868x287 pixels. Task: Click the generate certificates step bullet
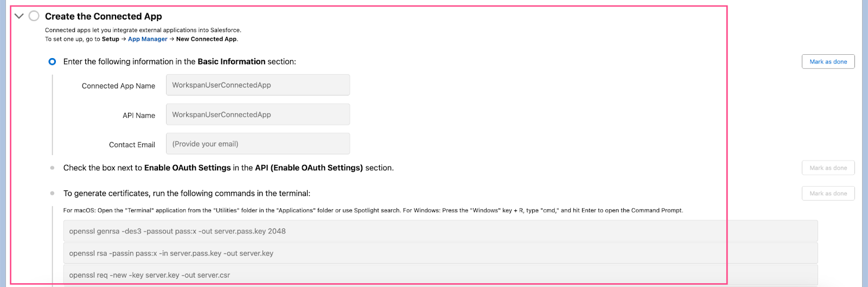click(52, 193)
